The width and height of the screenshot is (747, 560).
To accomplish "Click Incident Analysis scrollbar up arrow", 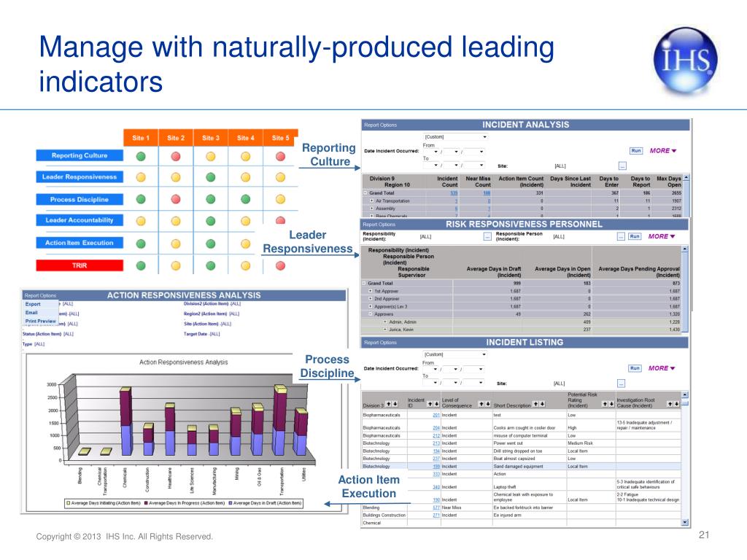I will click(x=686, y=178).
